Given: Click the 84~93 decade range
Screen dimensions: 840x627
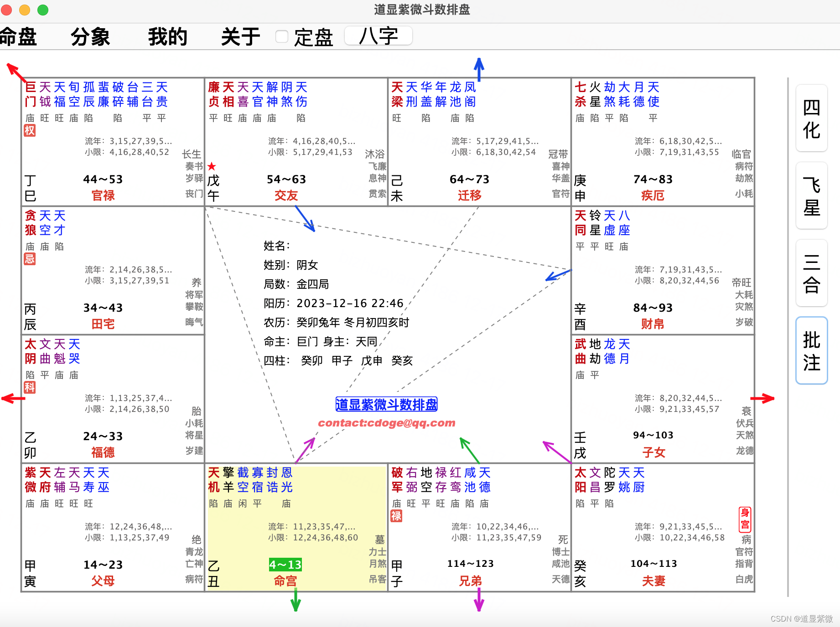Looking at the screenshot, I should [x=653, y=308].
